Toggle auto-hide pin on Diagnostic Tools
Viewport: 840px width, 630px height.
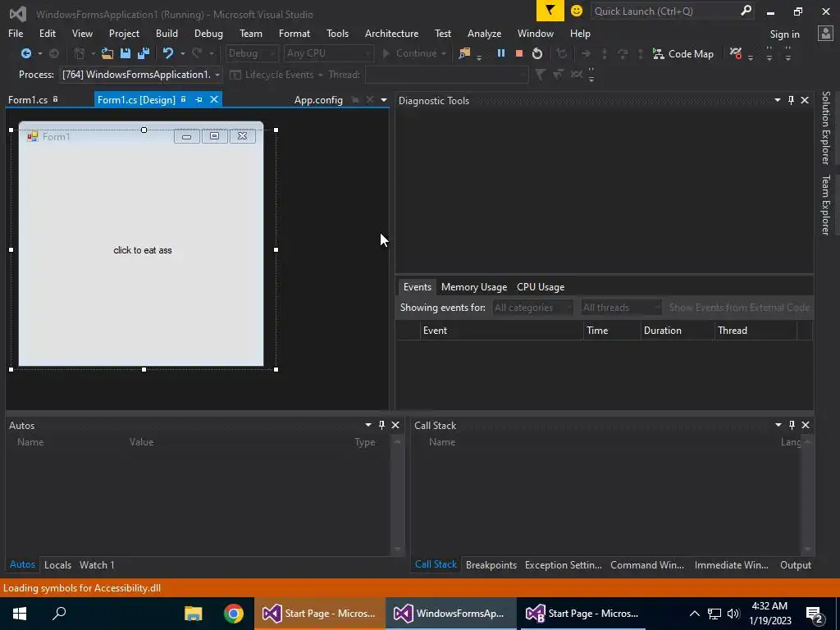791,100
